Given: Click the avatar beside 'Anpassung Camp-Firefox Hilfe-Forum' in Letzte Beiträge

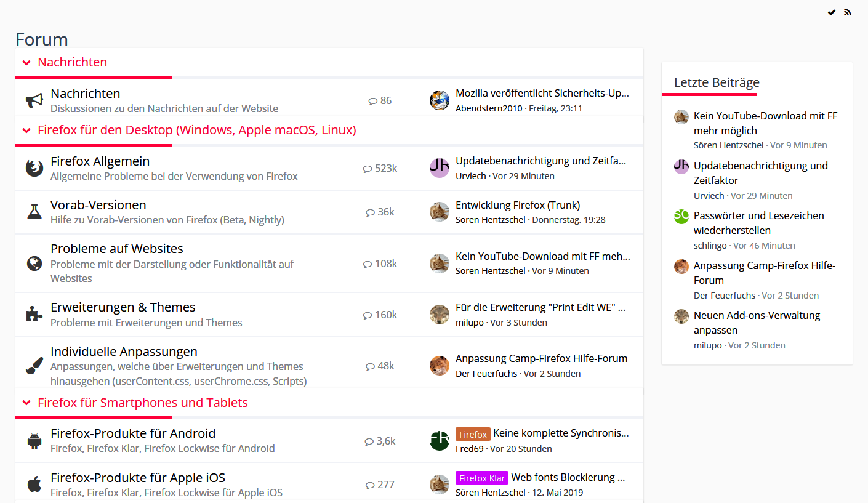Looking at the screenshot, I should (x=681, y=267).
